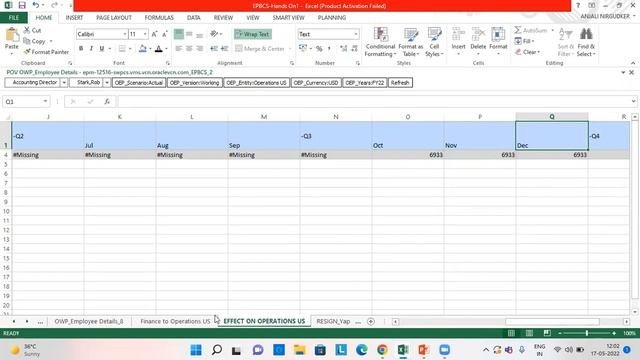Viewport: 640px width, 360px height.
Task: Click the Cut scissors icon
Action: tap(27, 30)
